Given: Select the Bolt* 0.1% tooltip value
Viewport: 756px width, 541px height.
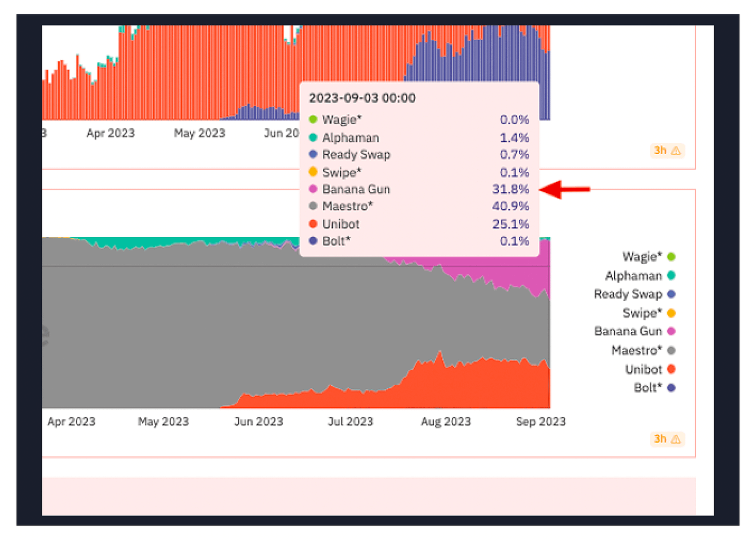Looking at the screenshot, I should coord(515,241).
